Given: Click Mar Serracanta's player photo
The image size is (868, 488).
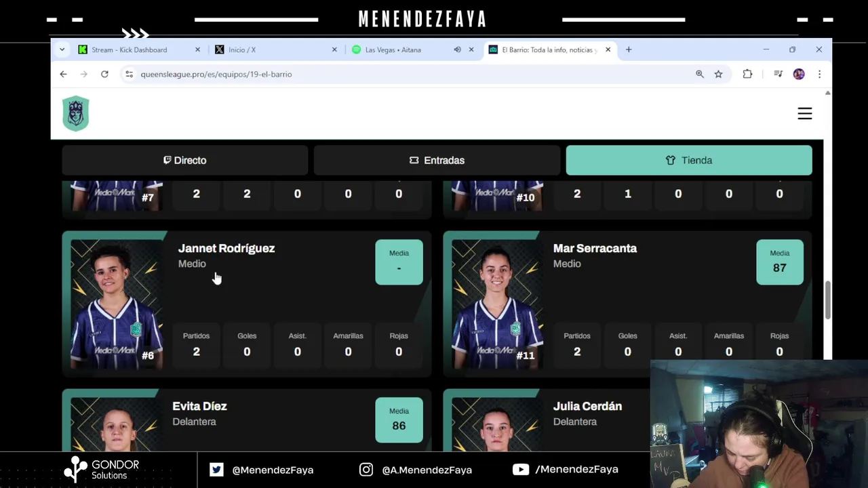Looking at the screenshot, I should click(497, 304).
